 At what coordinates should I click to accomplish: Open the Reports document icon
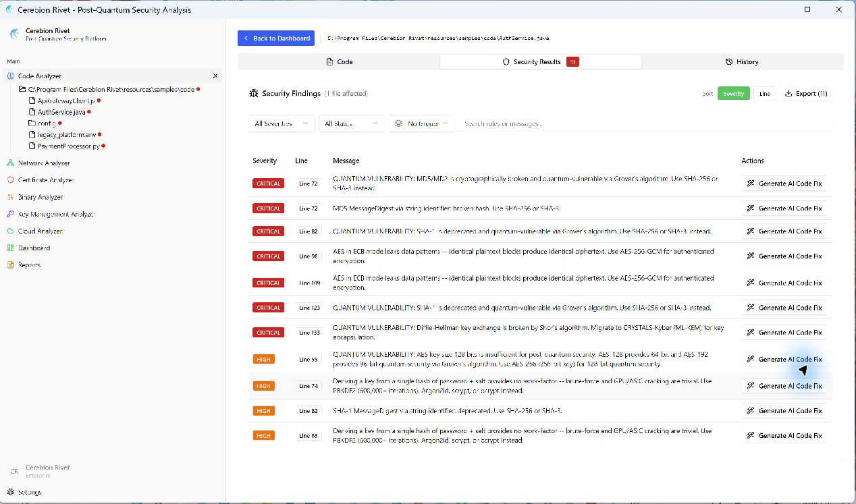[10, 265]
